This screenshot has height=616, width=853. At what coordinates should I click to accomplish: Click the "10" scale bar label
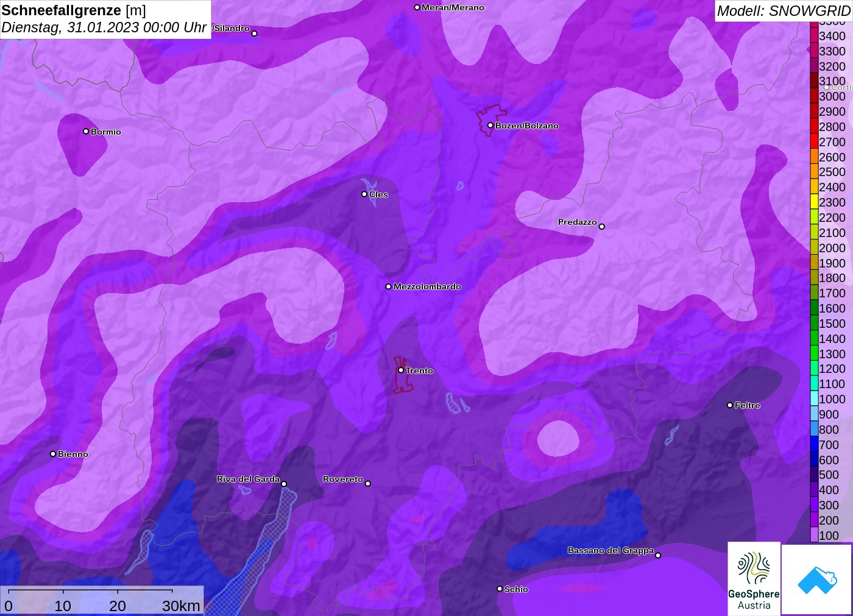click(63, 606)
